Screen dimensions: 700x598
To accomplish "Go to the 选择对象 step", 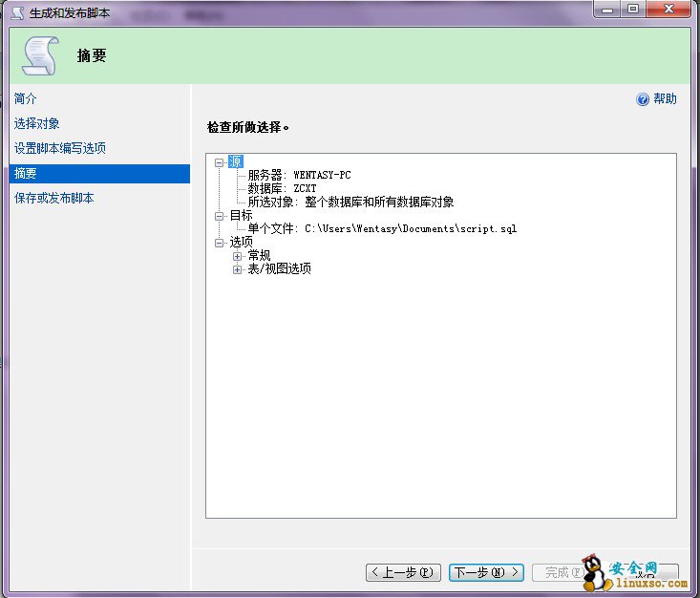I will pos(37,123).
